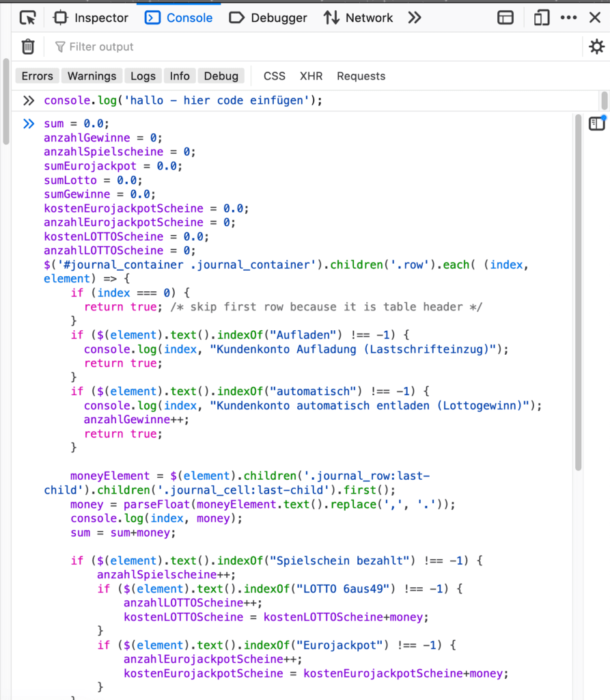Toggle the CSS filter
This screenshot has width=610, height=700.
click(275, 76)
